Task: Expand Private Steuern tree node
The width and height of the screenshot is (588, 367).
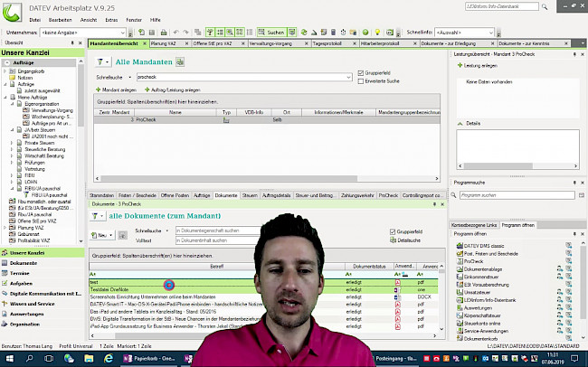Action: [12, 143]
